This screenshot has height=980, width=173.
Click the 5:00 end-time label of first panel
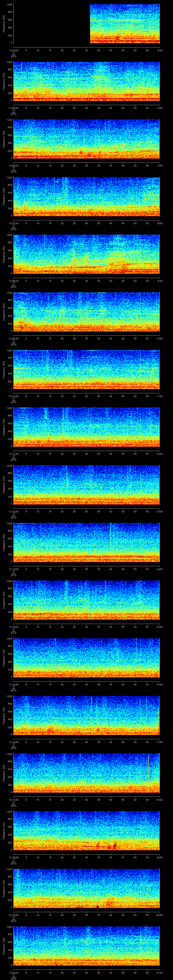(160, 50)
